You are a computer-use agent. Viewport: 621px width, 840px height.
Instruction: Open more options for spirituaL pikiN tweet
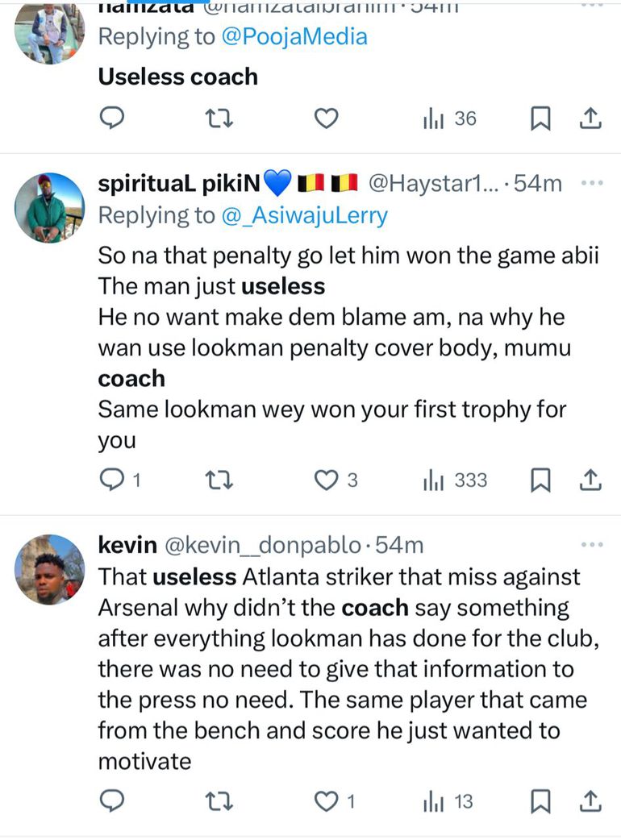tap(592, 184)
